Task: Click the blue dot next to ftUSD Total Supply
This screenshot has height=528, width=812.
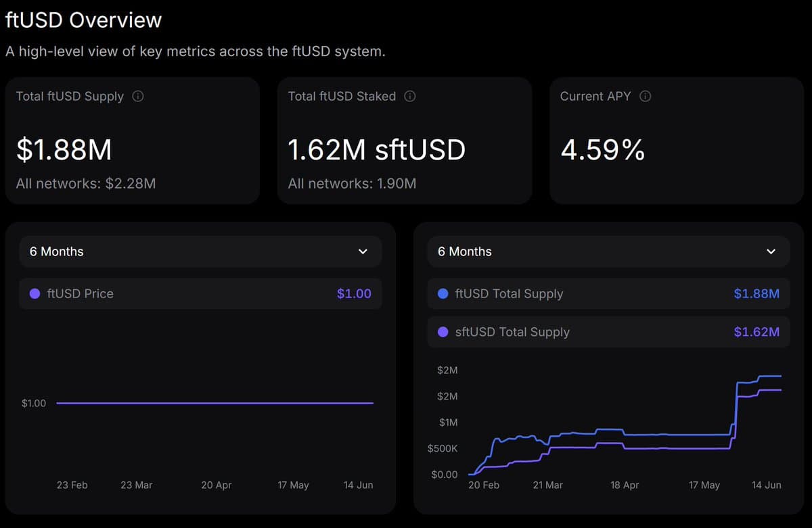Action: pos(443,293)
